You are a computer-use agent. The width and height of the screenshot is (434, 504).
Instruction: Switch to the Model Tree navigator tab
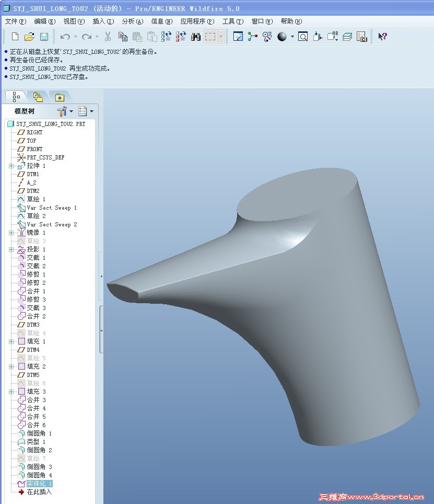[16, 96]
